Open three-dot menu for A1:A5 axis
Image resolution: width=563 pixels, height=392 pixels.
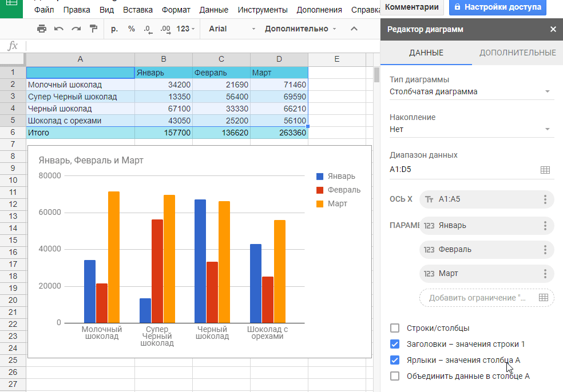545,199
